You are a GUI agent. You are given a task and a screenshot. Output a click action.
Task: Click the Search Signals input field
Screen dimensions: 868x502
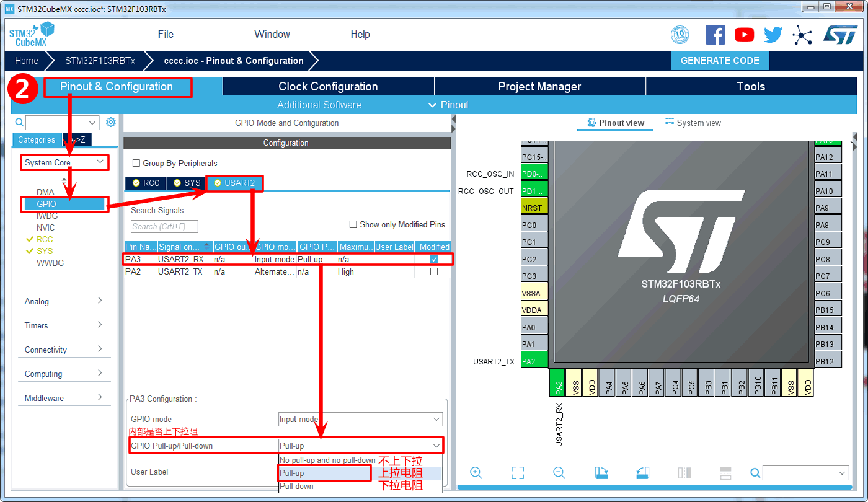pos(164,227)
